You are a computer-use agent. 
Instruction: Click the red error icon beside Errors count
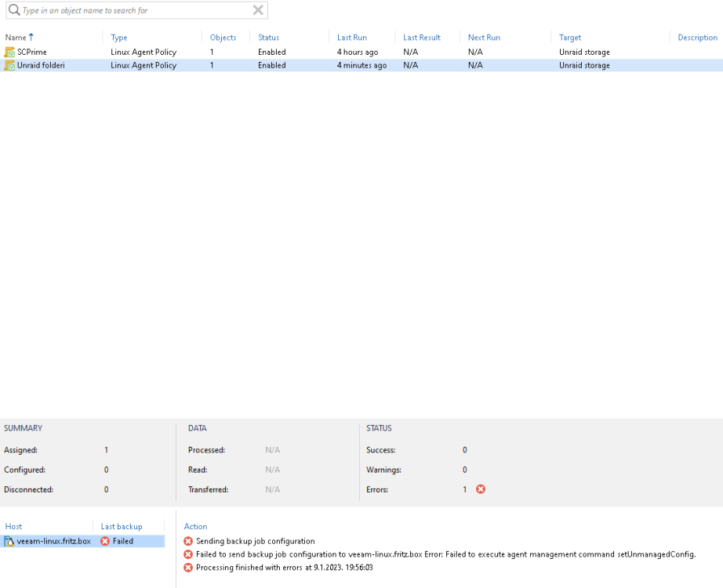pos(481,489)
